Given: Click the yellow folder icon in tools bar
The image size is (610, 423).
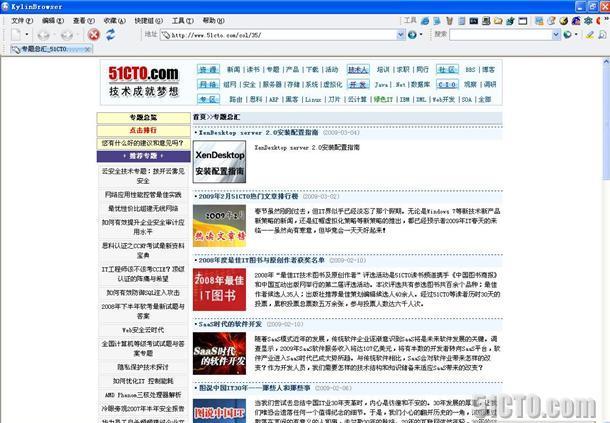Looking at the screenshot, I should click(x=498, y=21).
